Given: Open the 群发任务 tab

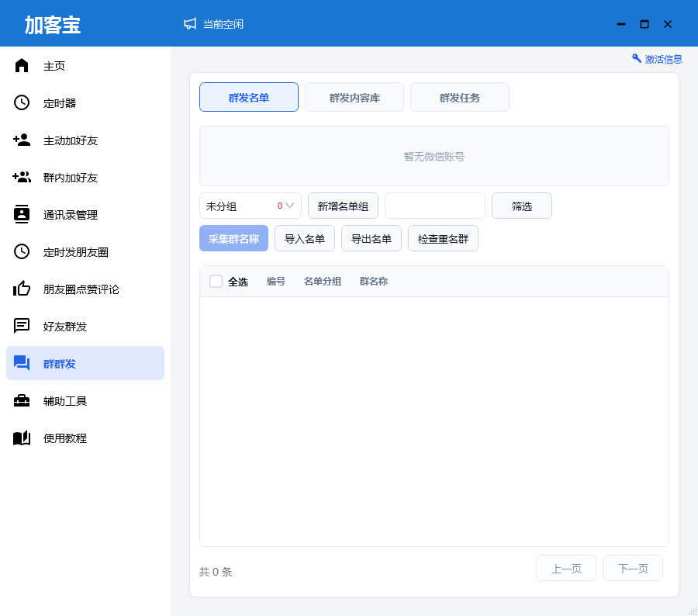Looking at the screenshot, I should click(x=460, y=97).
